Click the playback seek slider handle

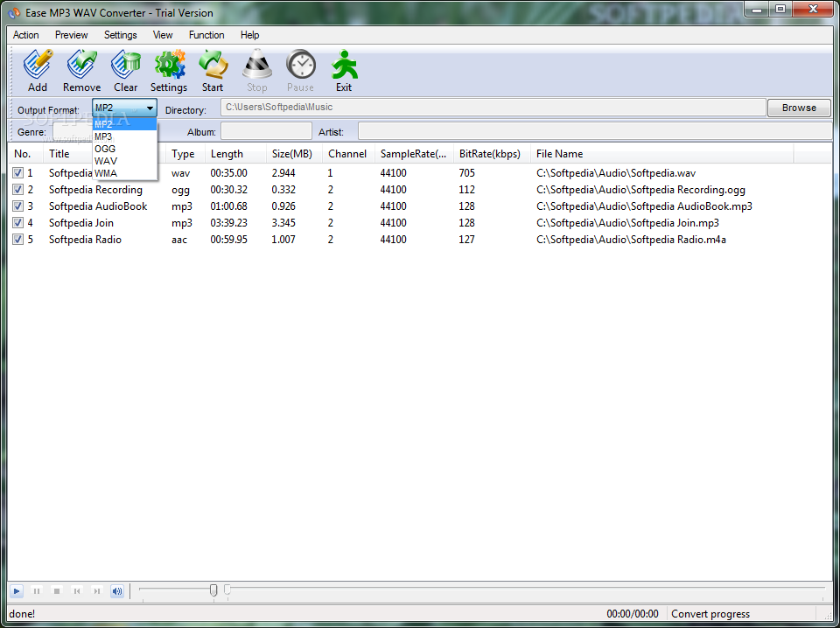[x=227, y=590]
